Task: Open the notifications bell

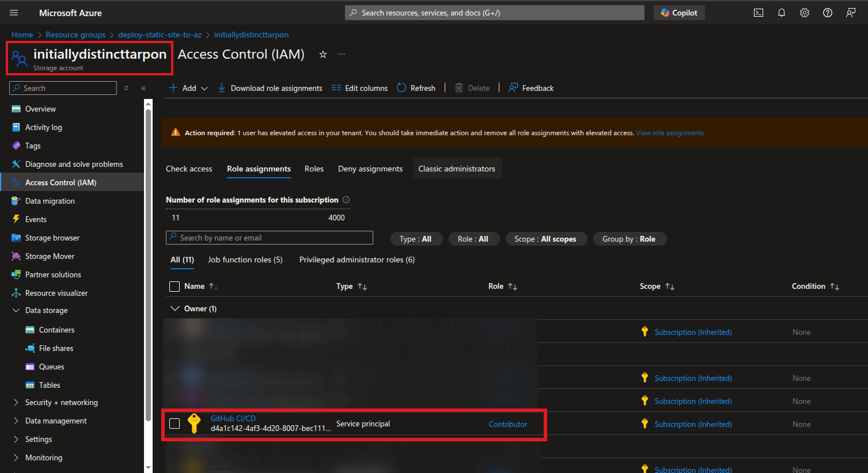Action: (782, 13)
